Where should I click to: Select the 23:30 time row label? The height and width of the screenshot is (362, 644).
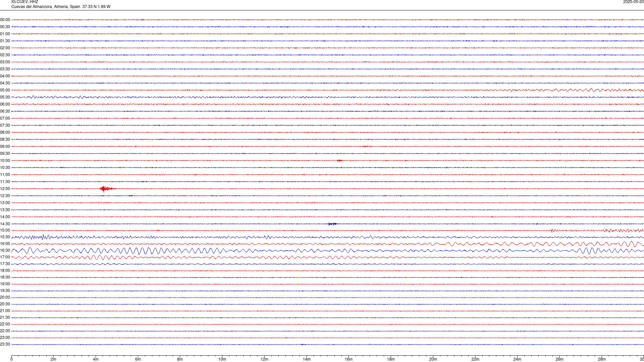point(5,344)
